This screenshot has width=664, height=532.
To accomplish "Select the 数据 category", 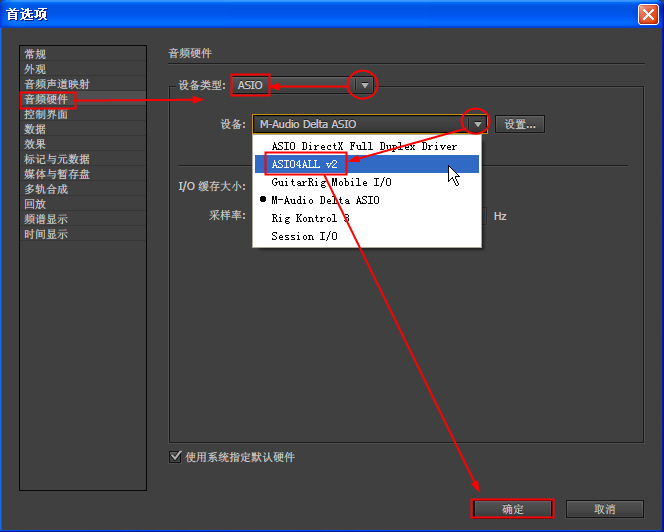I will (x=83, y=129).
